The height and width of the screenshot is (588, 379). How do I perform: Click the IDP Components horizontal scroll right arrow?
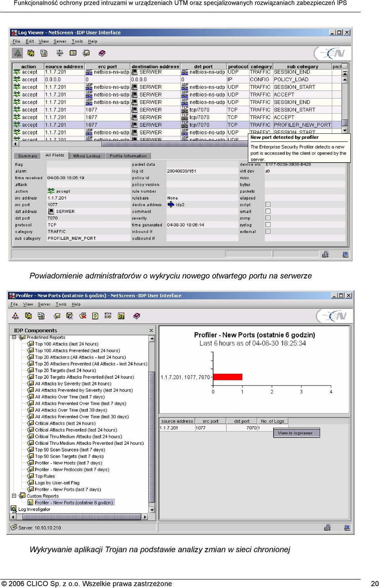click(x=145, y=517)
